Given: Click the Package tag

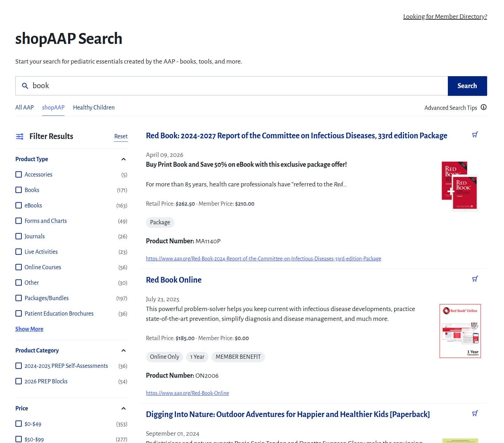Looking at the screenshot, I should [160, 222].
